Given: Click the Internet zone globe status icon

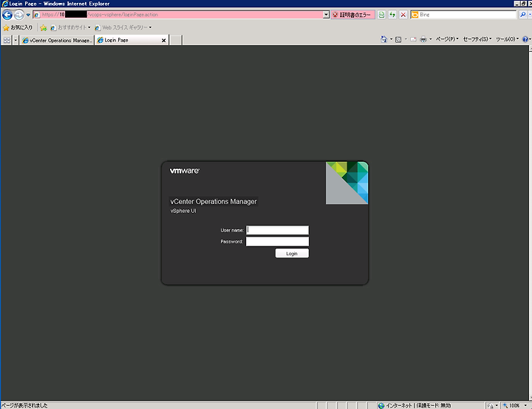Looking at the screenshot, I should coord(381,405).
